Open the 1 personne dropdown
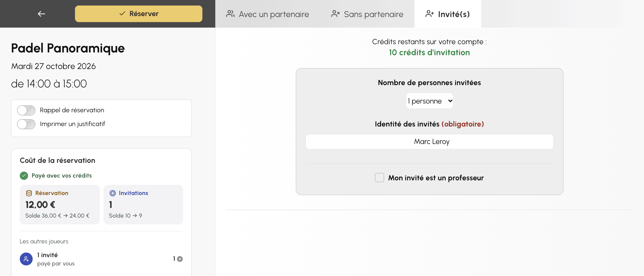Image resolution: width=644 pixels, height=276 pixels. pos(429,101)
